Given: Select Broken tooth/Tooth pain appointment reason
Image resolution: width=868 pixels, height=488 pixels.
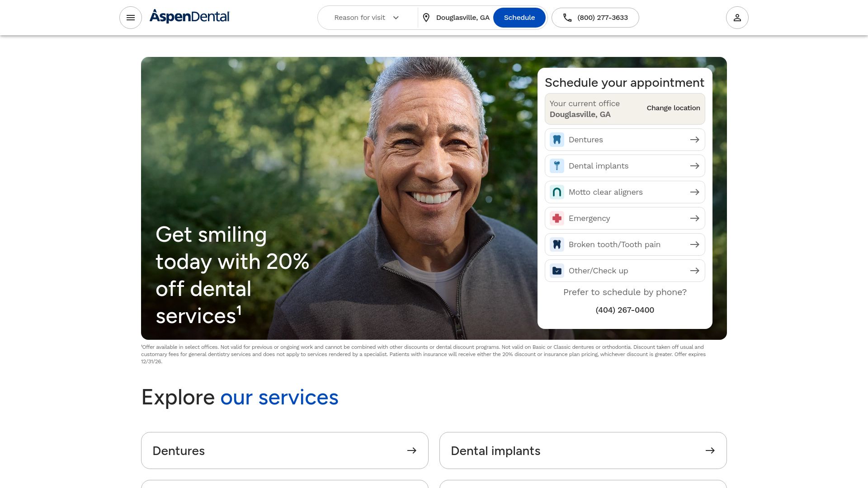Looking at the screenshot, I should tap(625, 244).
